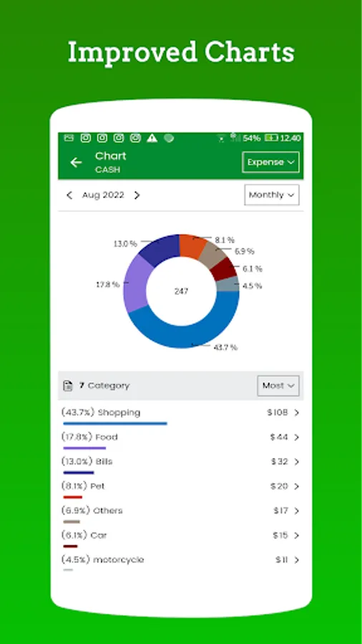The height and width of the screenshot is (644, 362).
Task: Click the category list document icon
Action: coord(68,386)
